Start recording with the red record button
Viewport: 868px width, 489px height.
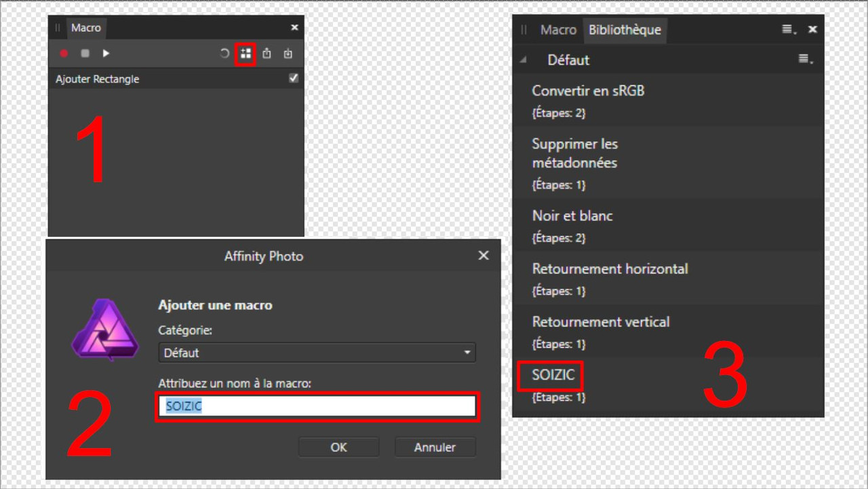coord(64,54)
